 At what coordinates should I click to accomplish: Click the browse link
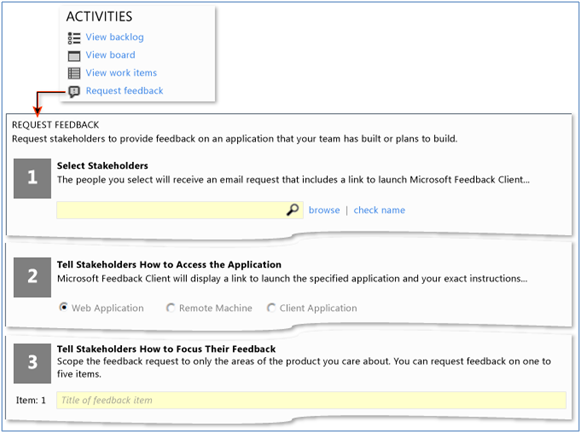[x=324, y=210]
